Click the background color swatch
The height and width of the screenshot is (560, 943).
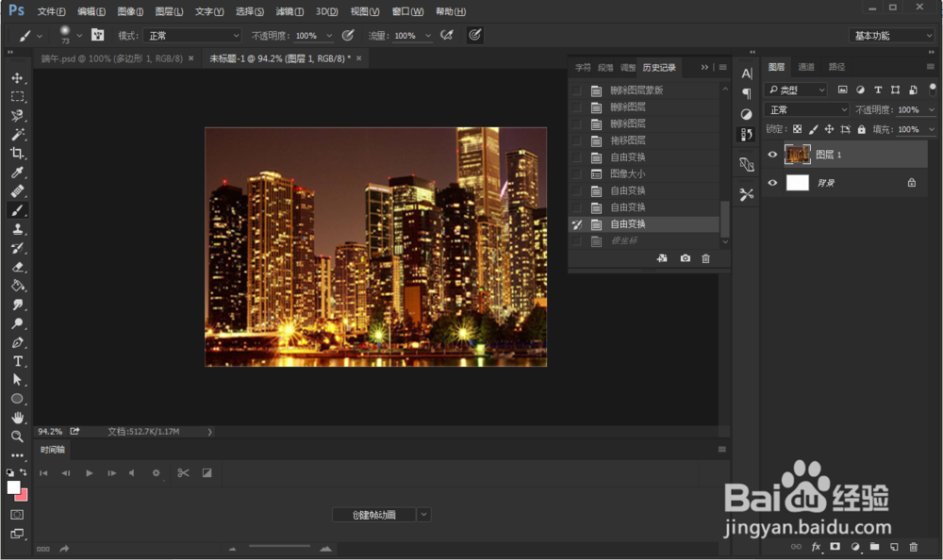(x=23, y=496)
